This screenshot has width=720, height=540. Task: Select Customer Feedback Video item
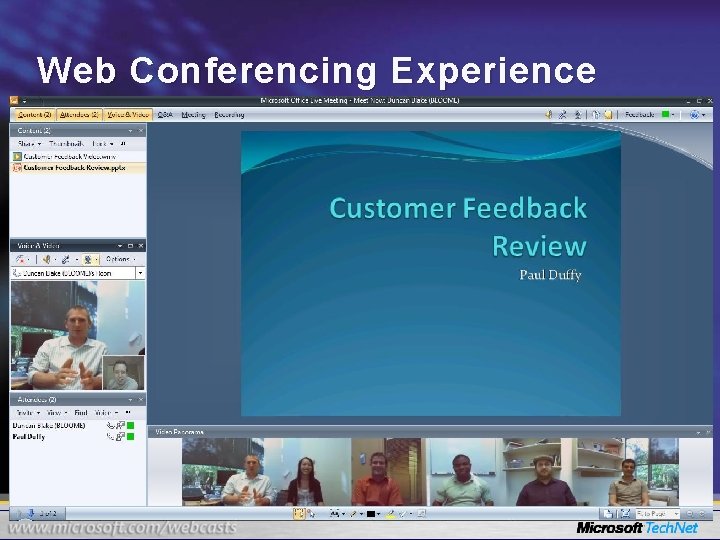click(x=78, y=157)
